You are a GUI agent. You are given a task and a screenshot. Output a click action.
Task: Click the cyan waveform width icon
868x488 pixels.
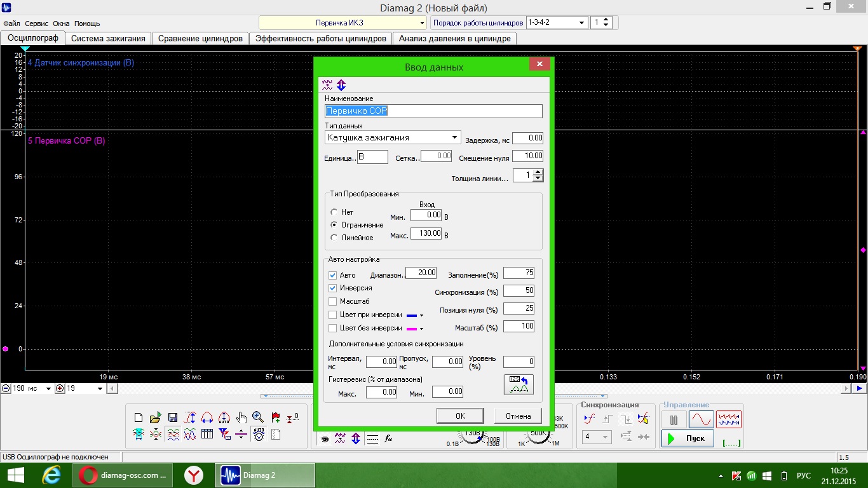click(139, 434)
